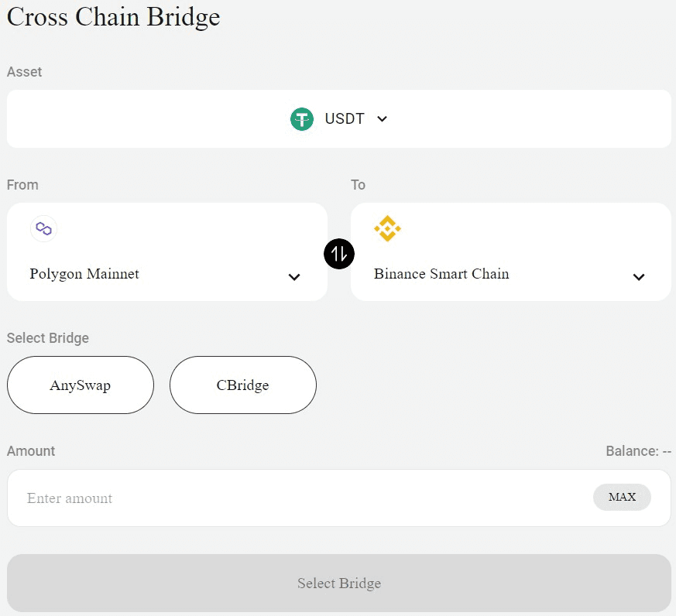Image resolution: width=676 pixels, height=616 pixels.
Task: Choose the CBridge bridge option
Action: pos(242,385)
